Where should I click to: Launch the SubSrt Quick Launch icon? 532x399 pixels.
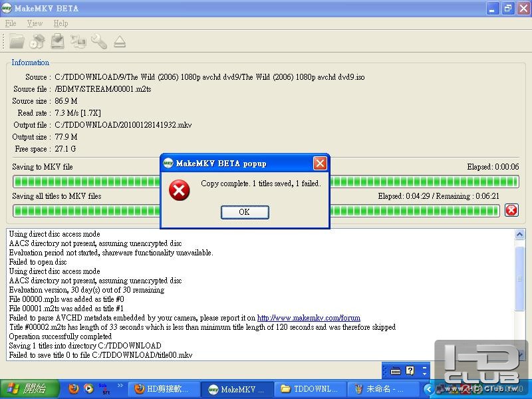pos(104,389)
